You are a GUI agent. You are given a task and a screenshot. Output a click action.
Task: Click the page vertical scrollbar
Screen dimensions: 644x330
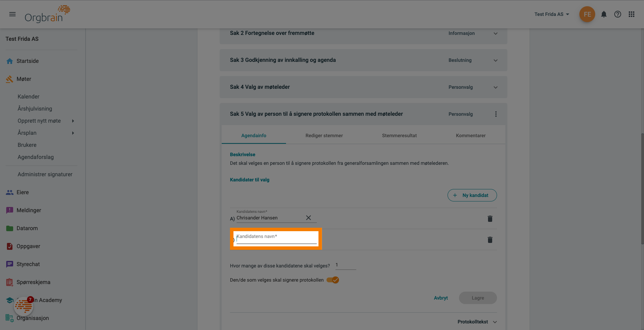pos(642,189)
